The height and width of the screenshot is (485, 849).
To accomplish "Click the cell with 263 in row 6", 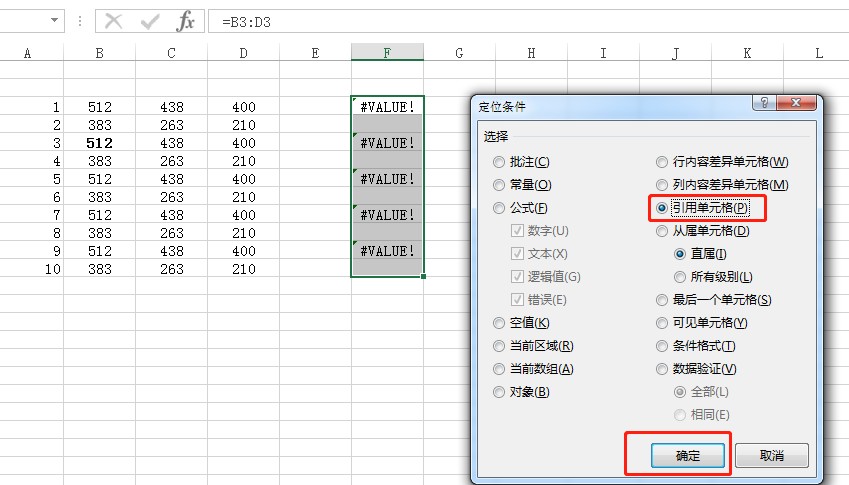I will [x=172, y=197].
